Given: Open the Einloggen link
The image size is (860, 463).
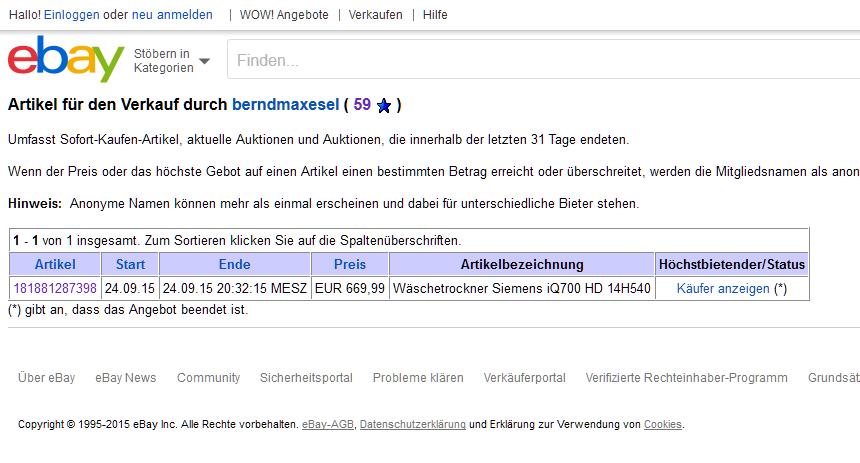Looking at the screenshot, I should [x=72, y=15].
